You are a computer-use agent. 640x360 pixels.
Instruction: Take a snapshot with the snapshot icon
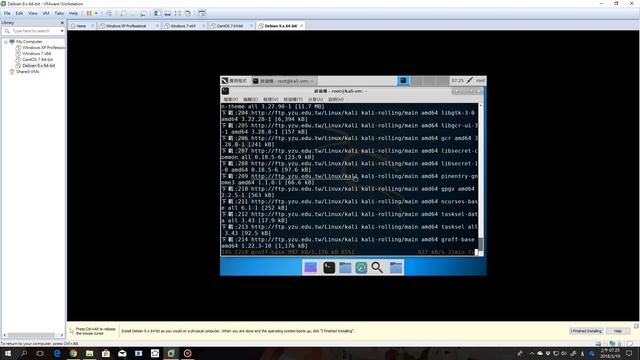[123, 13]
